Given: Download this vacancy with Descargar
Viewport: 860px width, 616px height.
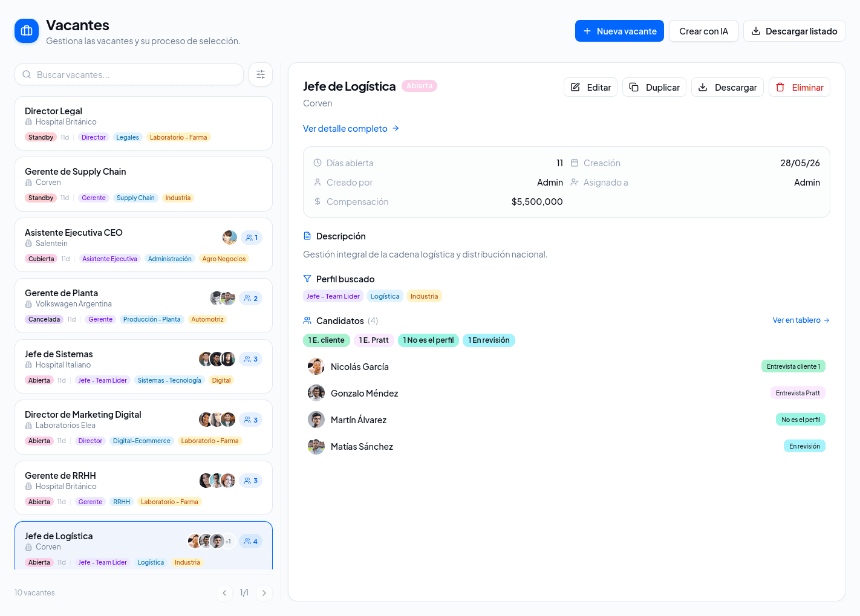Looking at the screenshot, I should pyautogui.click(x=728, y=87).
